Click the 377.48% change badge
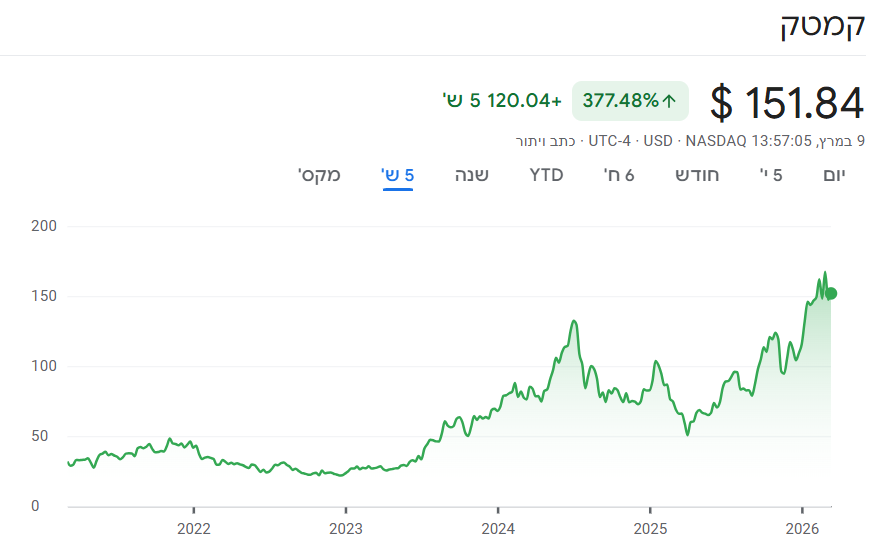Image resolution: width=884 pixels, height=557 pixels. pos(629,100)
